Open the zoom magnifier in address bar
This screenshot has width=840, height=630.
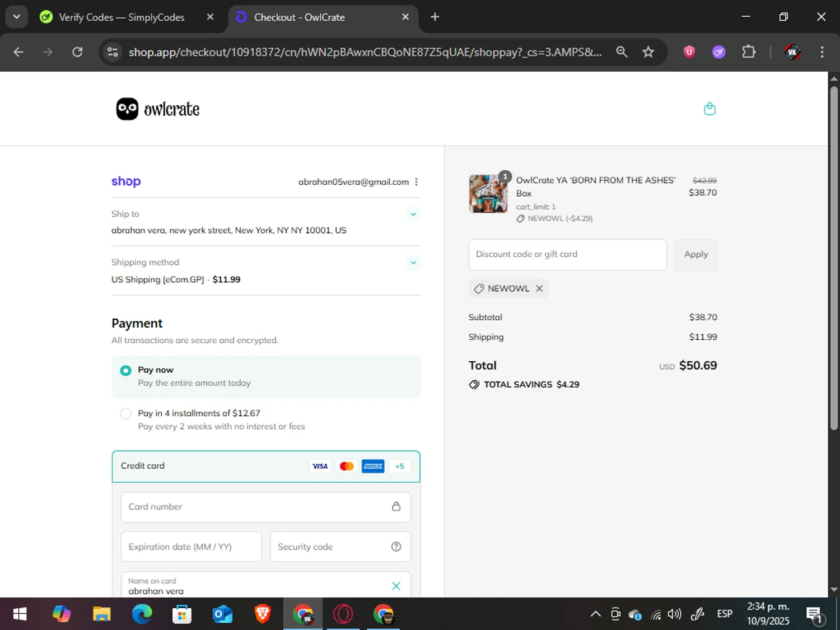click(x=622, y=52)
